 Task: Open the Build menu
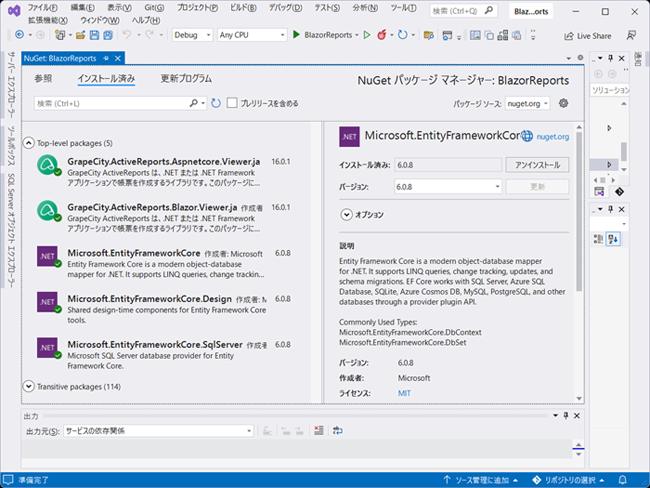[x=243, y=8]
